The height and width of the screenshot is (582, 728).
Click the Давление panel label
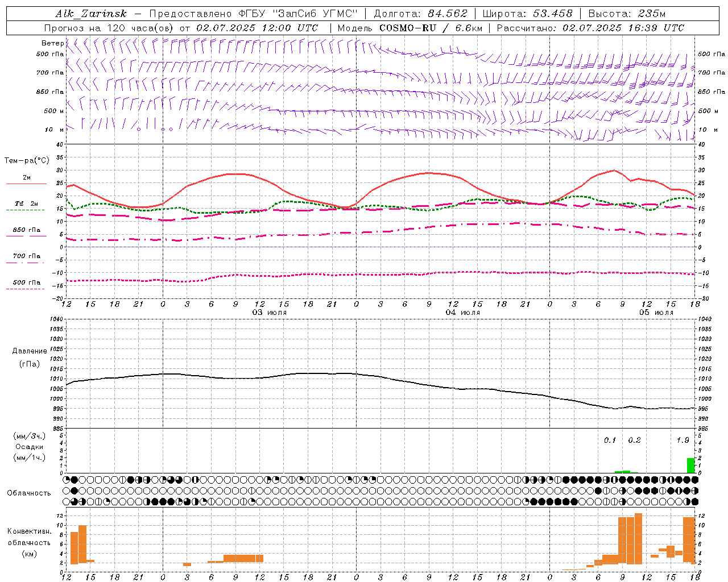click(x=30, y=351)
